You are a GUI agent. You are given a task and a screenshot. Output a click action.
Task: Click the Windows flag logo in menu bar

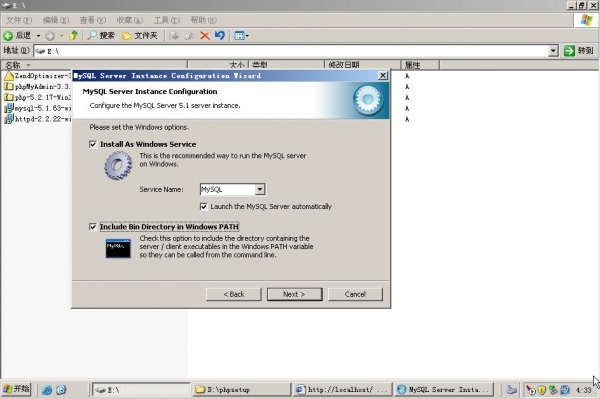[586, 20]
